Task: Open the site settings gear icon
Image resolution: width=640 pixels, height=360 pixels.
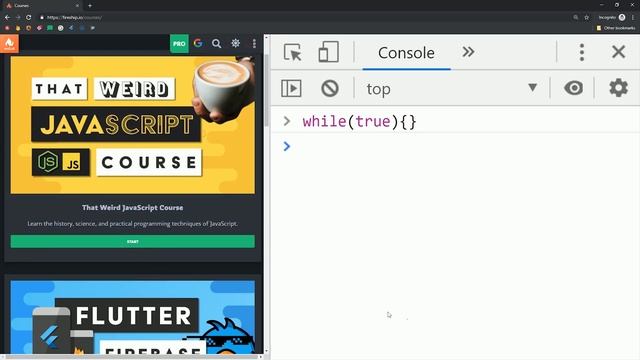Action: tap(236, 43)
